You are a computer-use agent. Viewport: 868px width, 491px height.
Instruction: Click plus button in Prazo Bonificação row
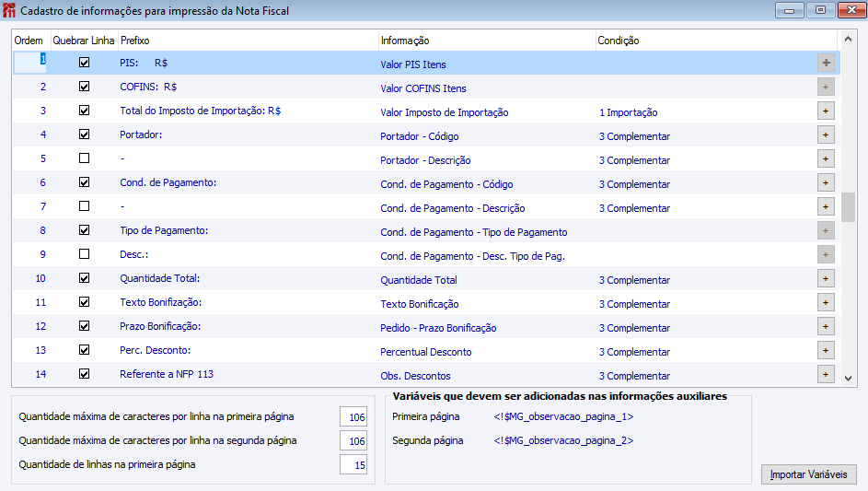[x=826, y=326]
